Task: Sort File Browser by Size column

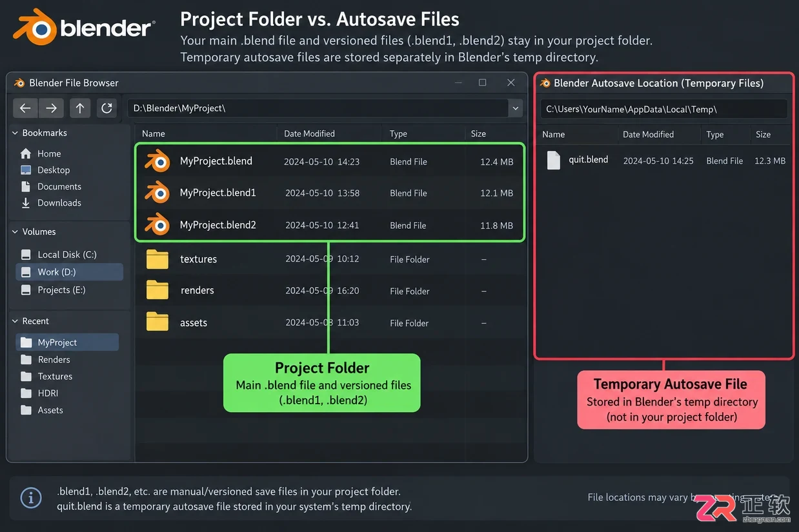Action: point(478,133)
